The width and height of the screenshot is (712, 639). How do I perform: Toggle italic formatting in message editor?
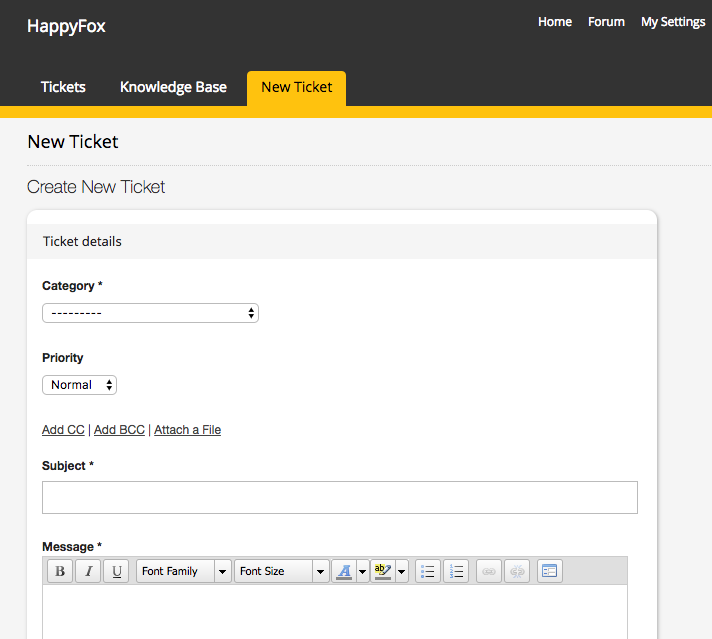pos(88,571)
